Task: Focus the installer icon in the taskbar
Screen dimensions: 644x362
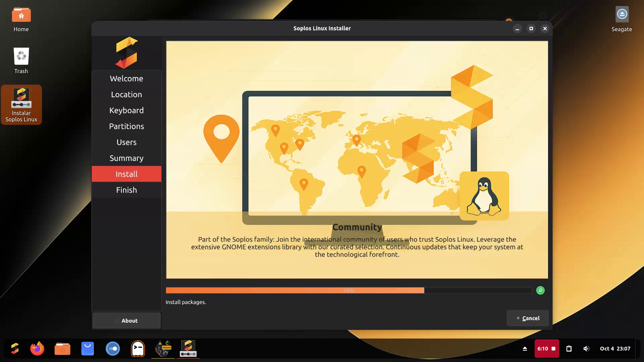Action: (188, 349)
